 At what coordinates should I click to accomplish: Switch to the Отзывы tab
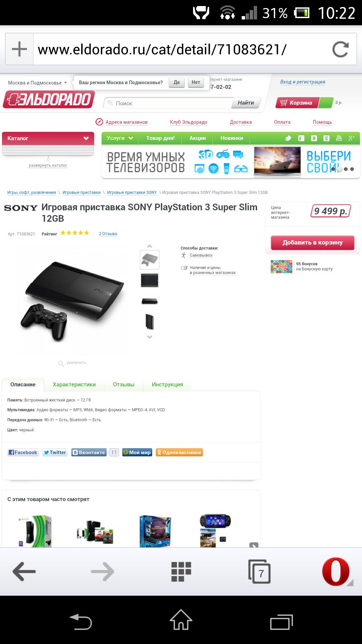click(124, 385)
